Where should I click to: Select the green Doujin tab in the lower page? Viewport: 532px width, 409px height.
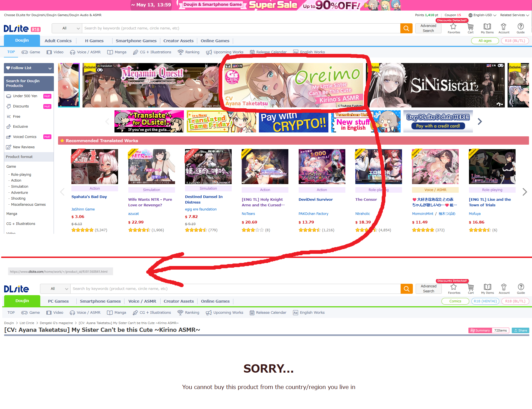click(x=22, y=301)
